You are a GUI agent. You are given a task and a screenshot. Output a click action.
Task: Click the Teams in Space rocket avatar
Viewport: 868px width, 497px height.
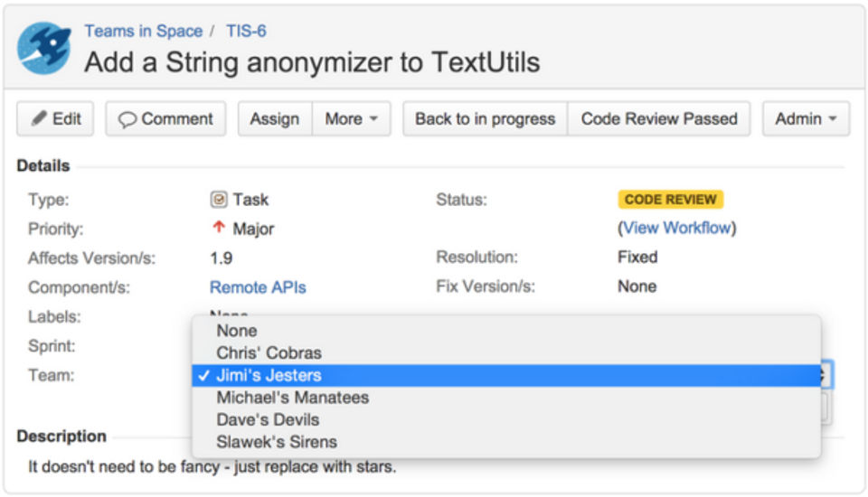click(x=44, y=48)
